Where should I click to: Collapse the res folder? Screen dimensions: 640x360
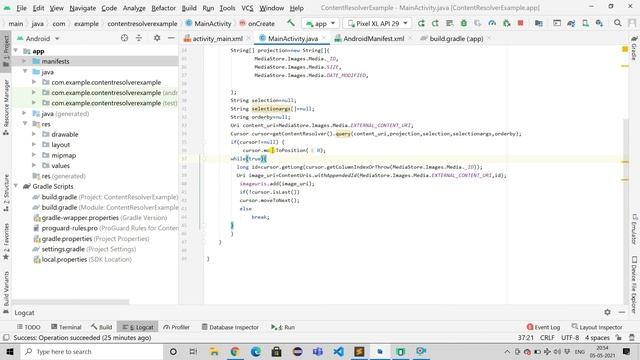pos(25,124)
